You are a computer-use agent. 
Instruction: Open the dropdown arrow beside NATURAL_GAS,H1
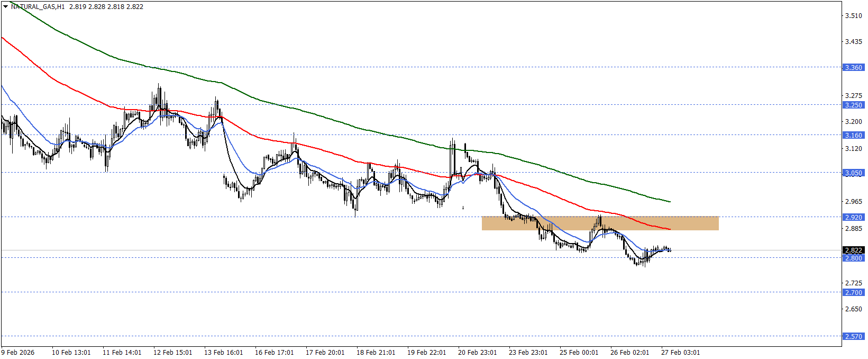5,7
